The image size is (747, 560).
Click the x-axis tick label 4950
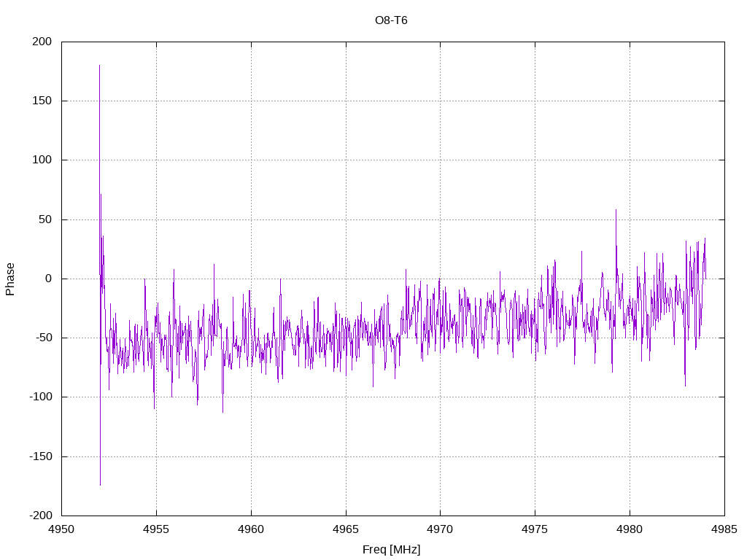click(61, 529)
